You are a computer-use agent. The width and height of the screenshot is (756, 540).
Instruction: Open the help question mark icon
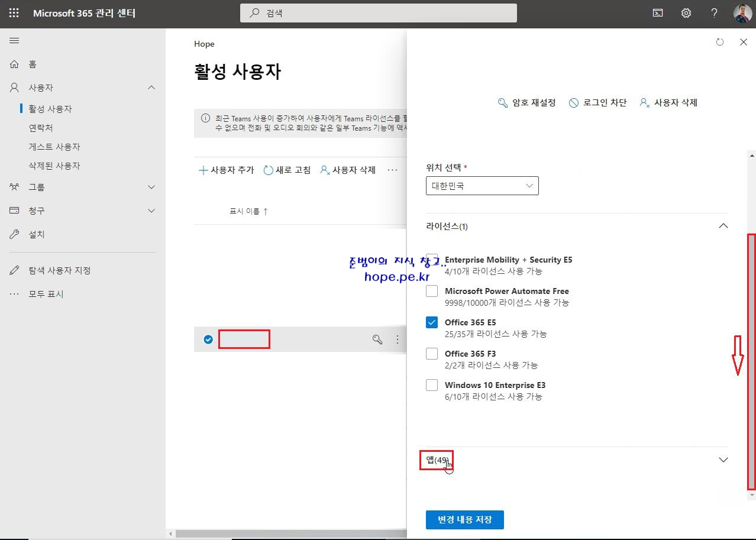(x=715, y=13)
